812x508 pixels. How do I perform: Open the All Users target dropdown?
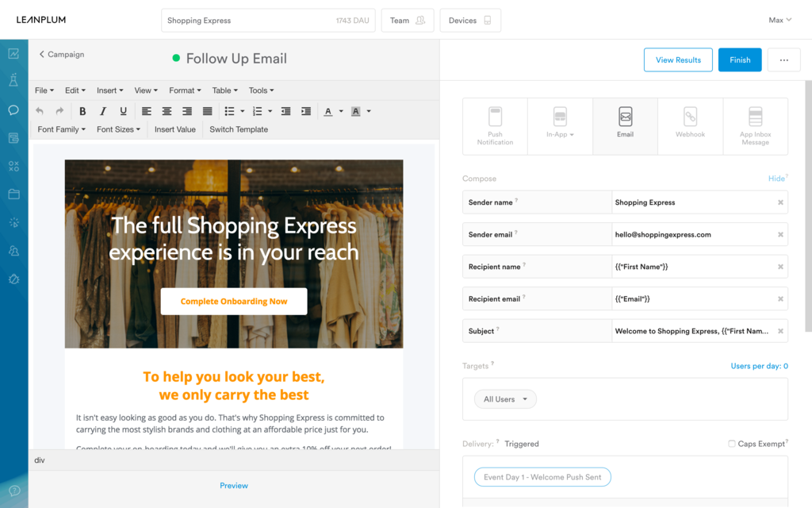click(x=505, y=399)
